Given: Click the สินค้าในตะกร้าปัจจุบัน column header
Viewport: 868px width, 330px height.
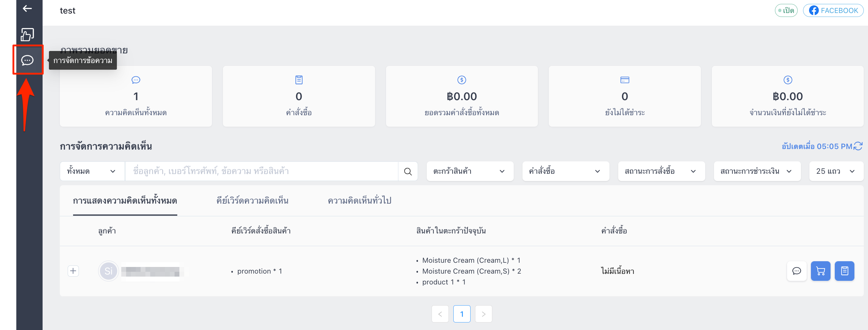Looking at the screenshot, I should pos(451,231).
